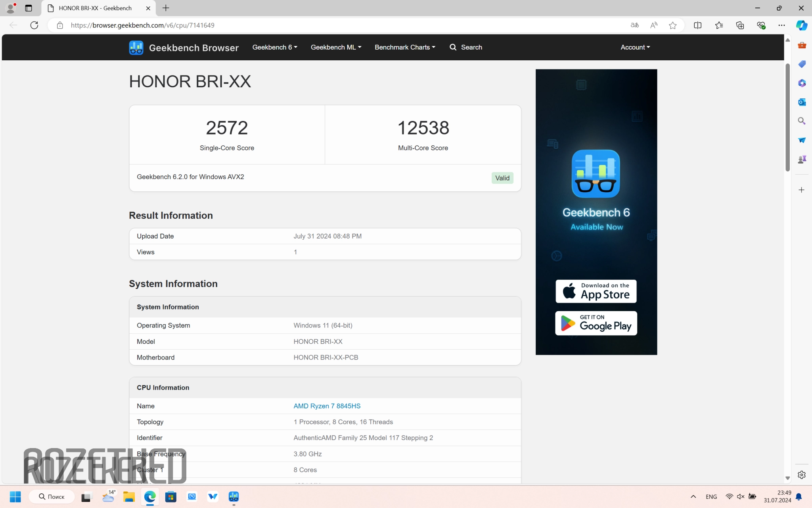Open Outlook icon in Edge sidebar
The height and width of the screenshot is (508, 812).
[x=802, y=102]
